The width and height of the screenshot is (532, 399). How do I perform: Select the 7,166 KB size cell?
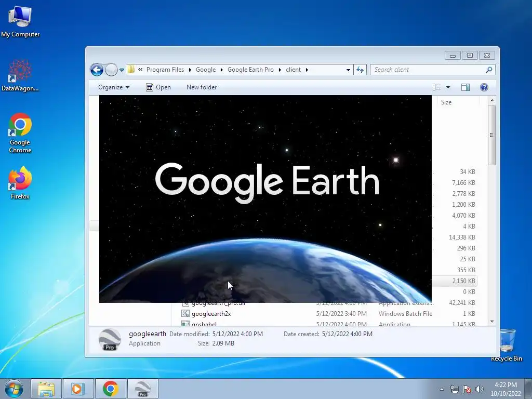pos(463,182)
